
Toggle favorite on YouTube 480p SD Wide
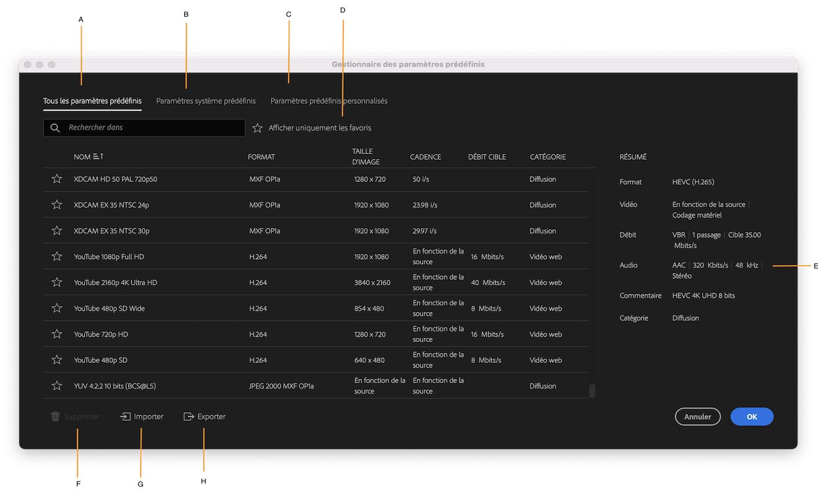(x=57, y=308)
